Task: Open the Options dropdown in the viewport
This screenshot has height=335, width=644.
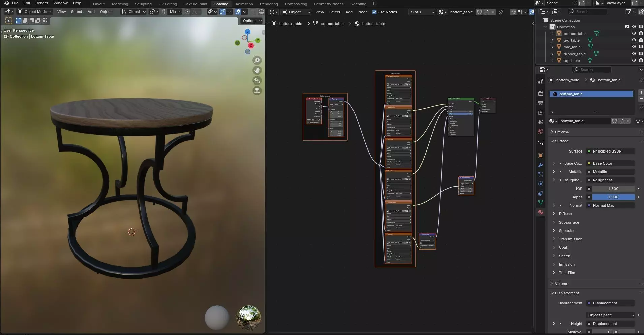Action: click(x=252, y=21)
